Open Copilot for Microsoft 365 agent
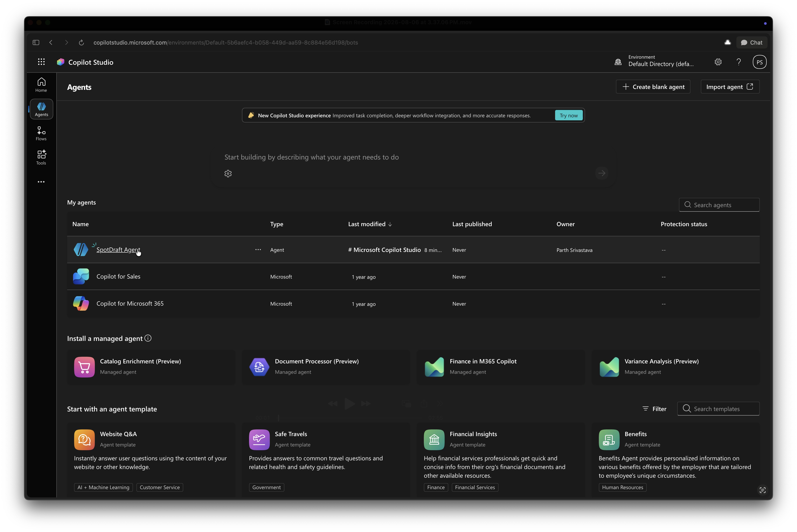Viewport: 797px width, 532px height. 130,304
